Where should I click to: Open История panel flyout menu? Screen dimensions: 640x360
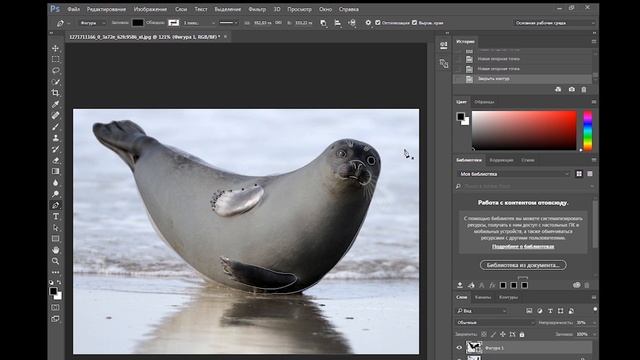coord(594,42)
